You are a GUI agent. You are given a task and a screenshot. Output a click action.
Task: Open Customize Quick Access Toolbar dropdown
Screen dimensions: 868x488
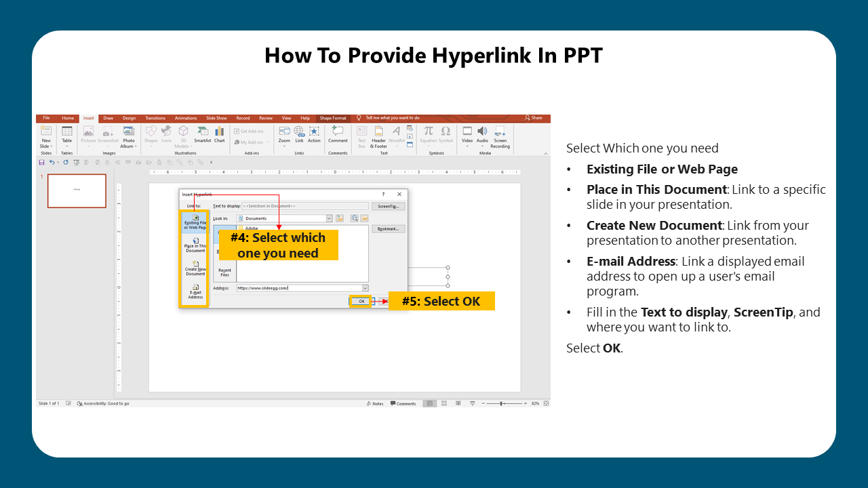(211, 163)
